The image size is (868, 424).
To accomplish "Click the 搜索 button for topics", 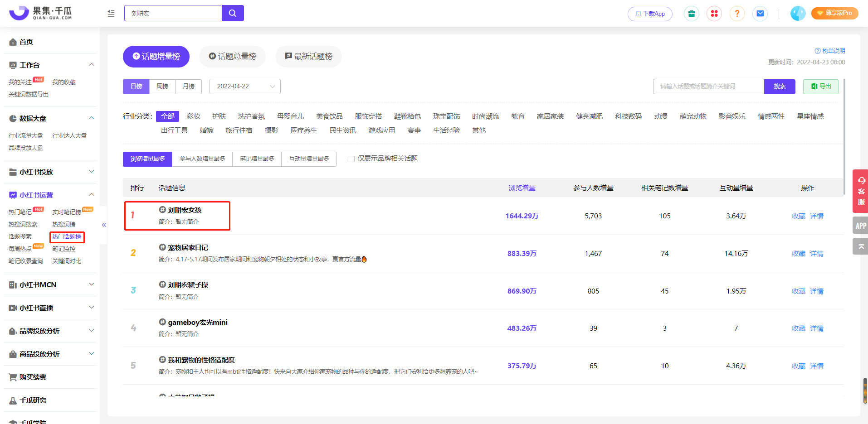I will [x=780, y=87].
